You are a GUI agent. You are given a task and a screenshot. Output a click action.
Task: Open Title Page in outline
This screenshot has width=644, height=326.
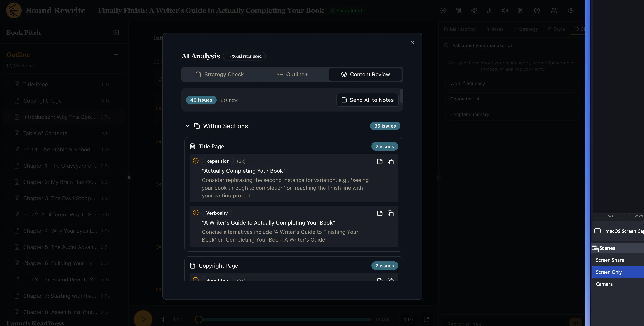65,85
